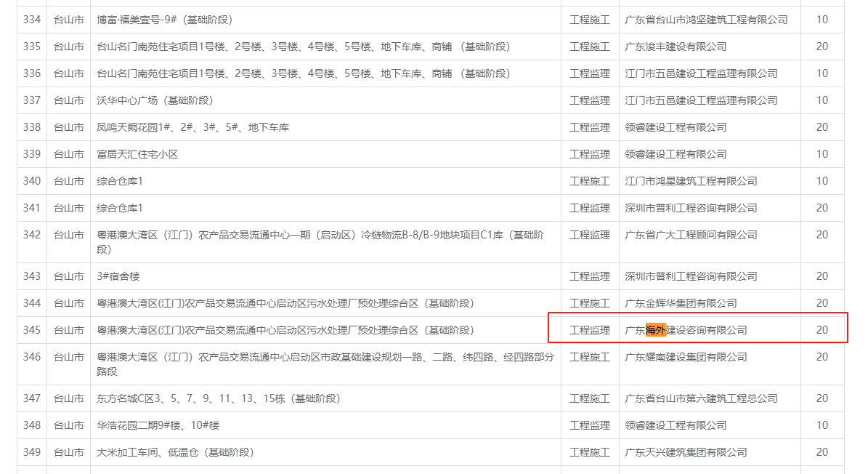The height and width of the screenshot is (474, 868).
Task: Click company "广东省广大工程顾问有限公司"
Action: (691, 235)
